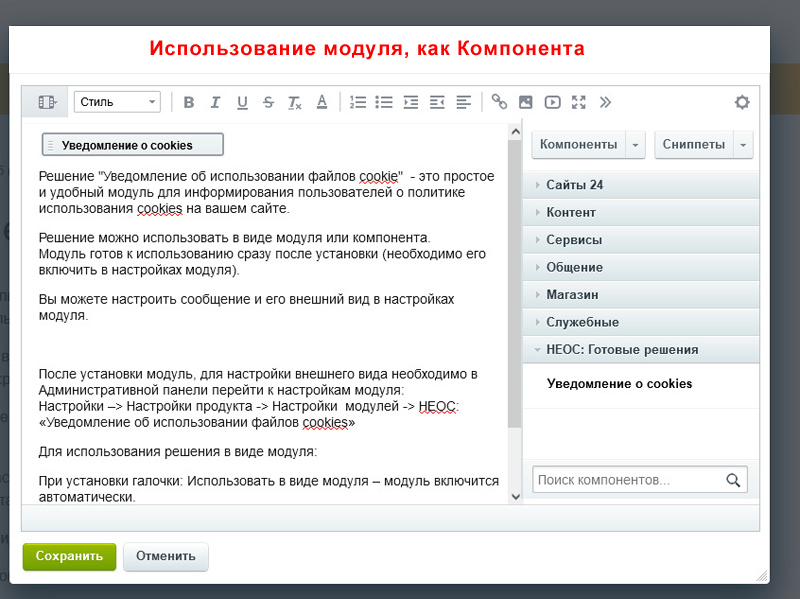Underline the selected text

(x=241, y=102)
